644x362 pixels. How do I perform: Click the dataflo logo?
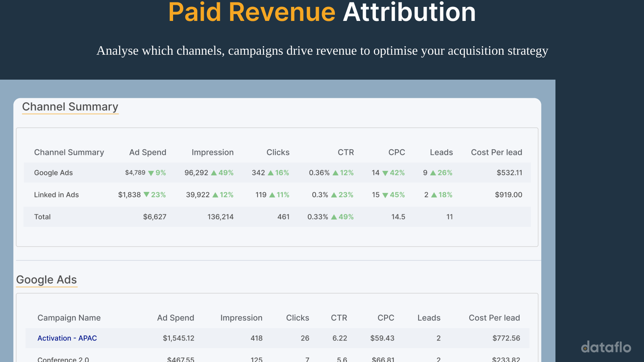pos(606,347)
